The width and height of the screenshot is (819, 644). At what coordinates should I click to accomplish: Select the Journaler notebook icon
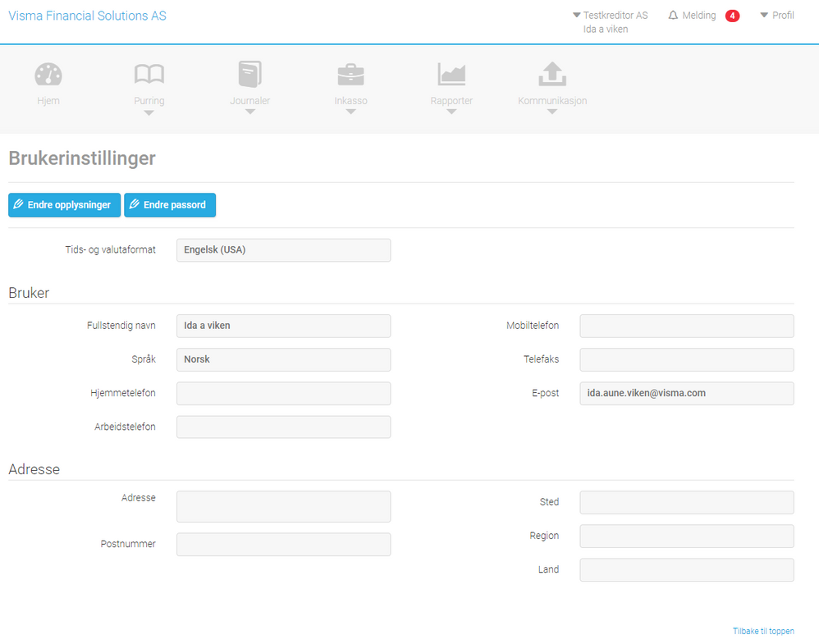250,74
